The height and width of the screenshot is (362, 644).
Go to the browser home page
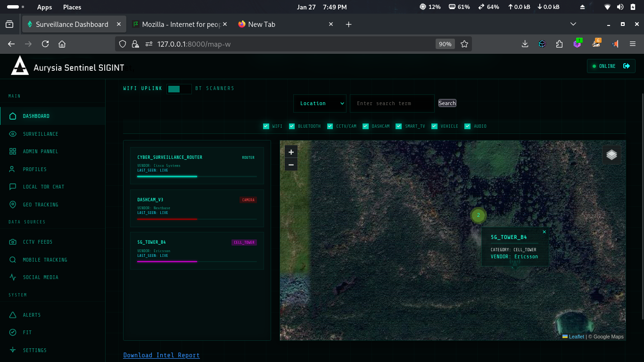coord(62,44)
